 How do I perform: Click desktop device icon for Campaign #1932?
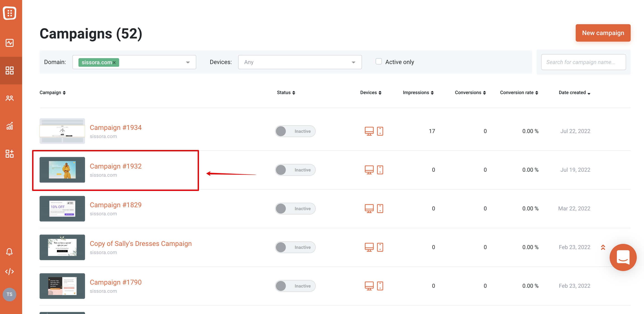(369, 170)
